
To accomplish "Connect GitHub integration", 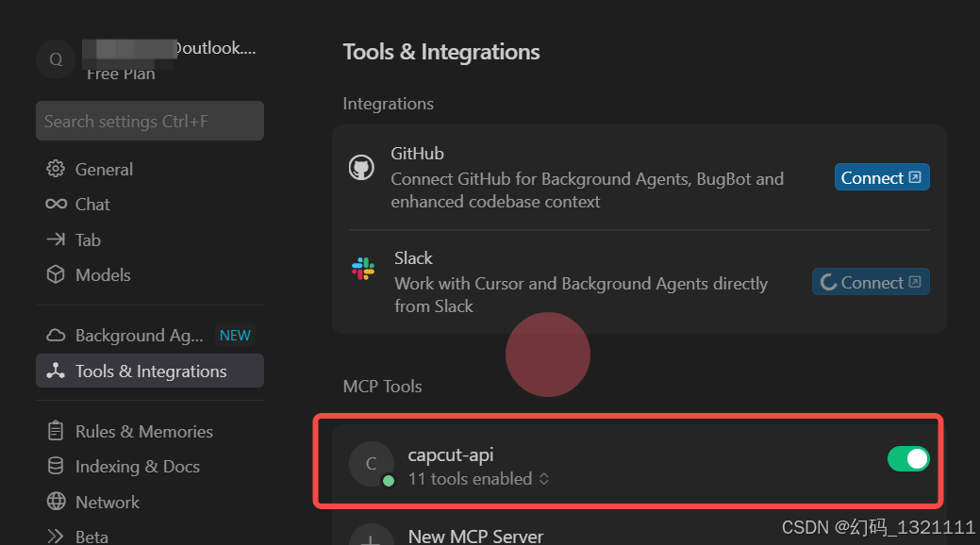I will click(x=882, y=177).
